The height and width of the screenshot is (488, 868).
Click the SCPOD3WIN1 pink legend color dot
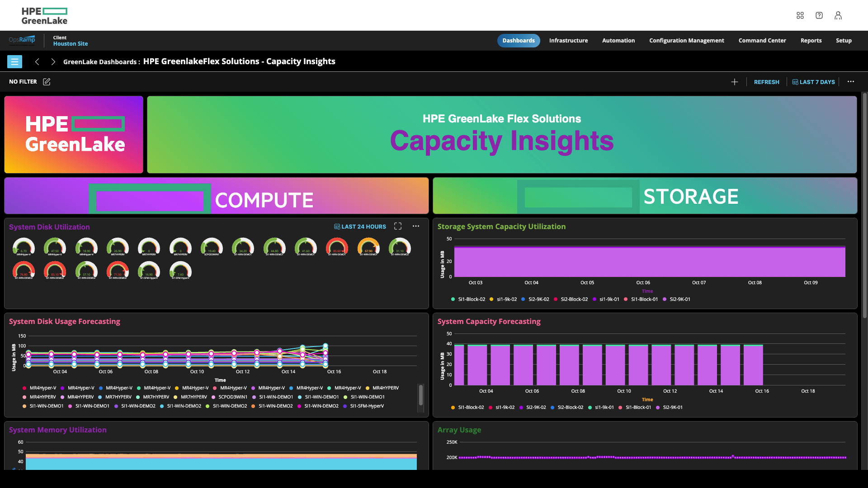pos(213,397)
